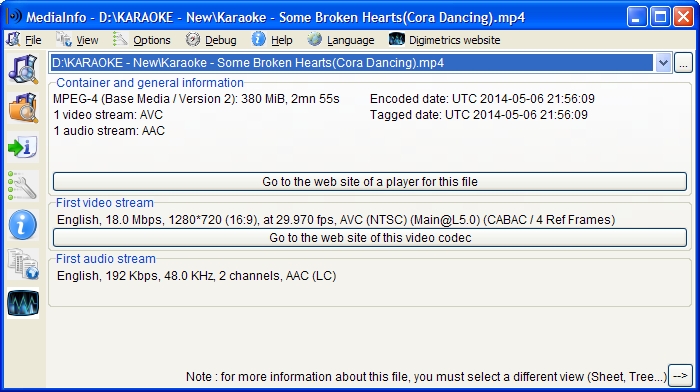Click the export green arrow info icon

click(x=23, y=147)
